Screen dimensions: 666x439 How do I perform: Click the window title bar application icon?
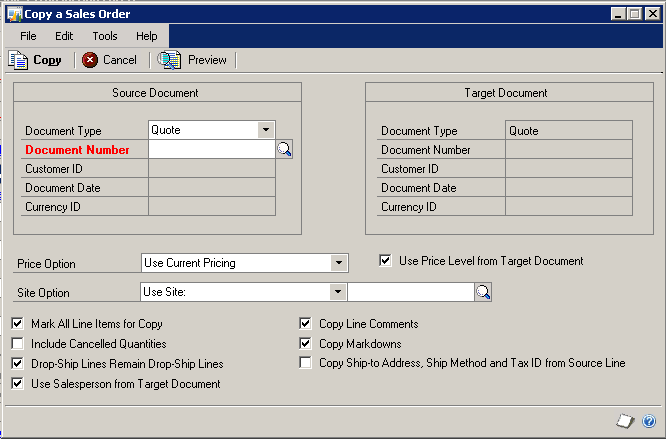coord(14,14)
